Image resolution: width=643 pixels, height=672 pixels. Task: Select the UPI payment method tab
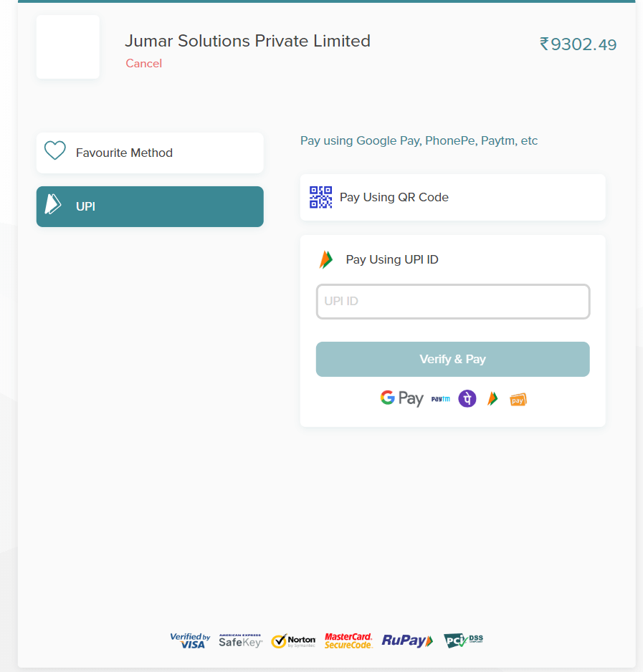[150, 206]
